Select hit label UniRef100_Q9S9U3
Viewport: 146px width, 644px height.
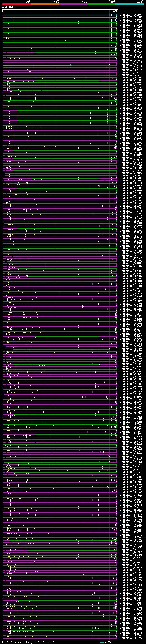131,148
